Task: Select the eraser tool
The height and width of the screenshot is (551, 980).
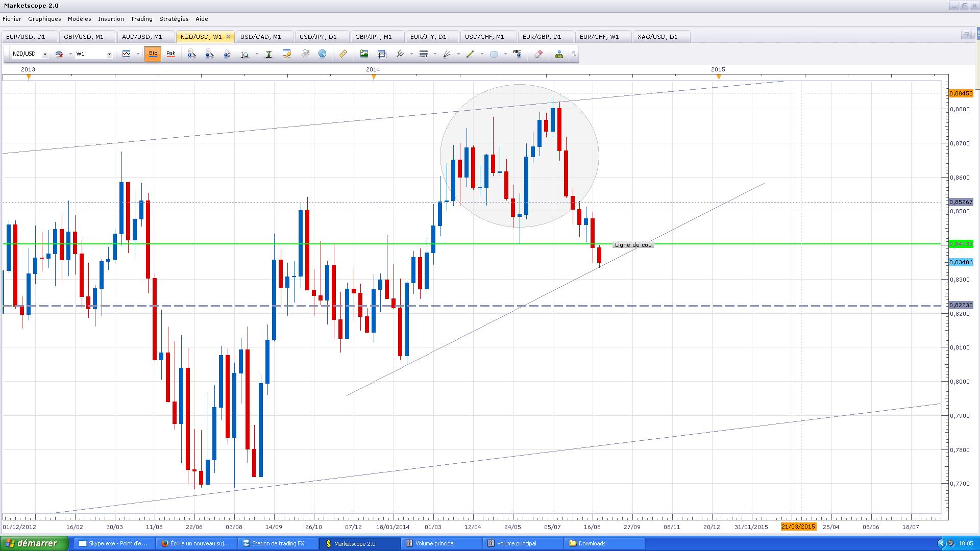Action: tap(538, 54)
